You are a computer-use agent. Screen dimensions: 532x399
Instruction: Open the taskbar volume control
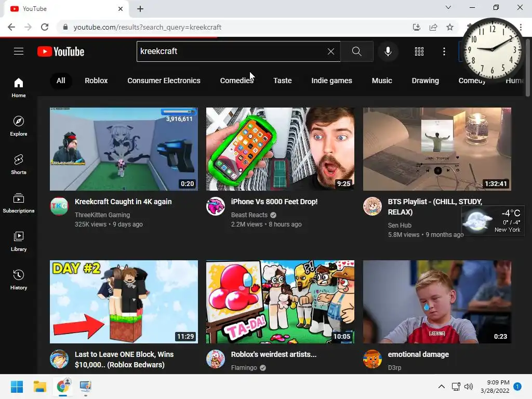pos(469,387)
